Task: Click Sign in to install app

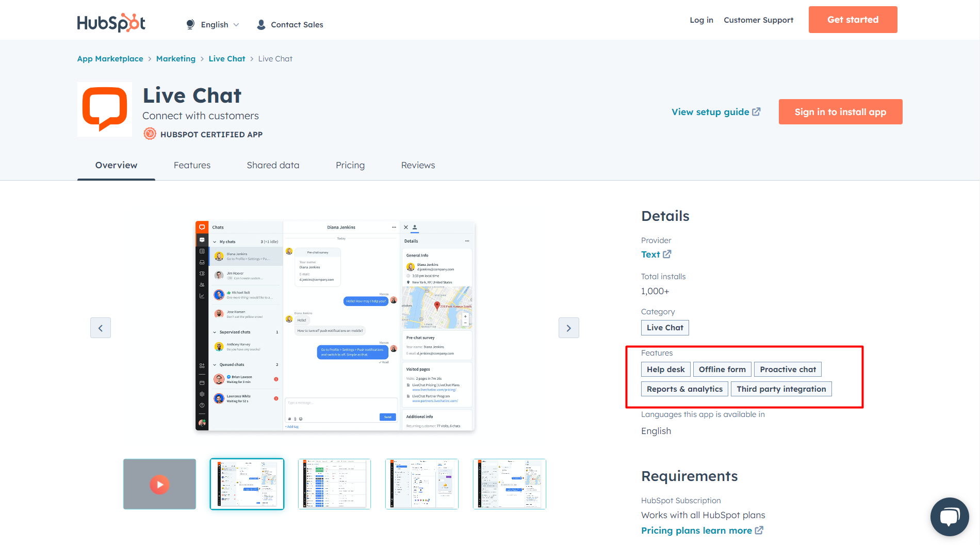Action: [840, 112]
